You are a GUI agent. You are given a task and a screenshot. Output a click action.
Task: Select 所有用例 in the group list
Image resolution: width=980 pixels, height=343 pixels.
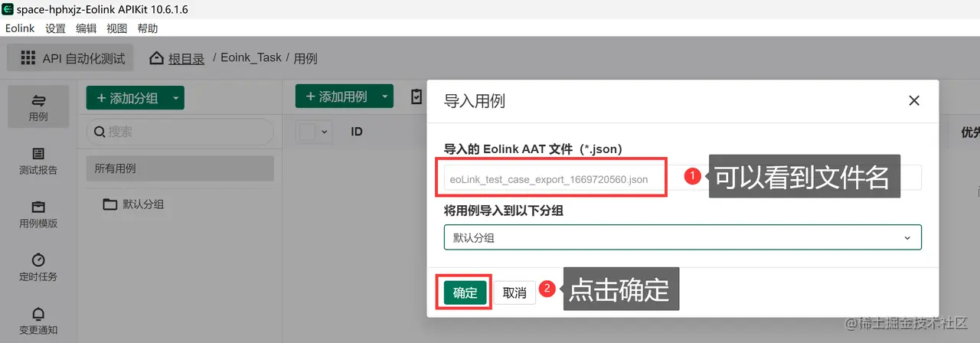pyautogui.click(x=180, y=168)
